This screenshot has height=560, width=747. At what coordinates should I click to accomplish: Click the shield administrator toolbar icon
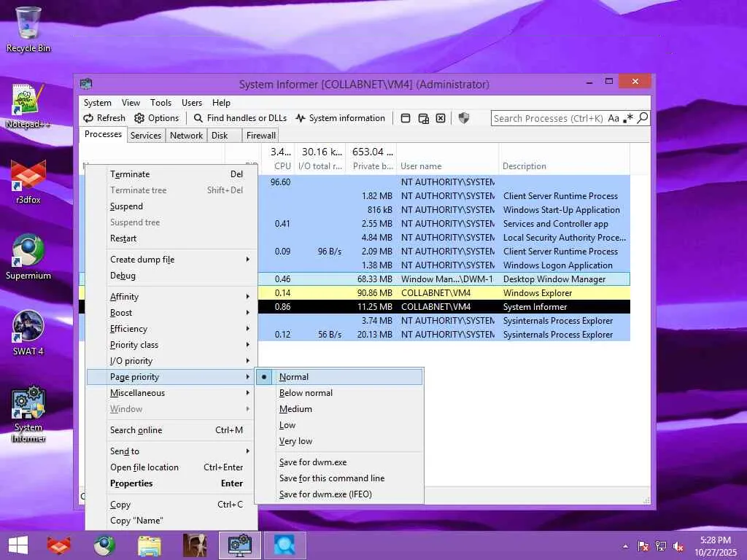click(463, 118)
